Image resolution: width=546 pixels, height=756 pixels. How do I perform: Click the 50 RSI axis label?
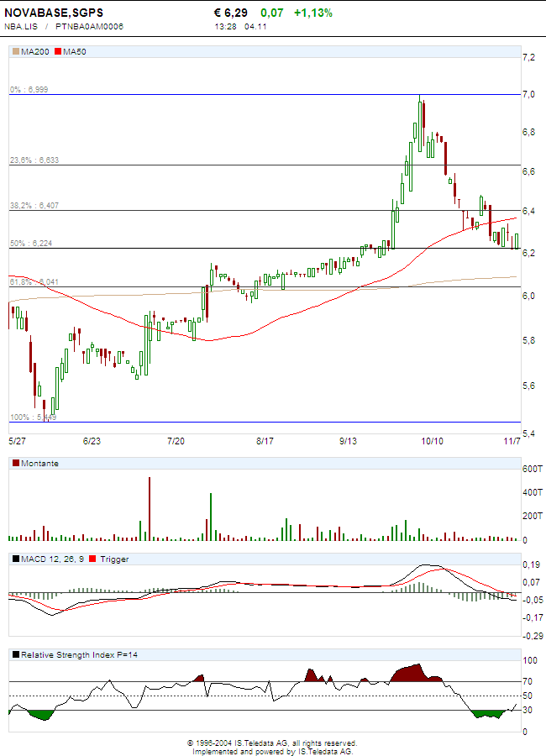tap(528, 696)
